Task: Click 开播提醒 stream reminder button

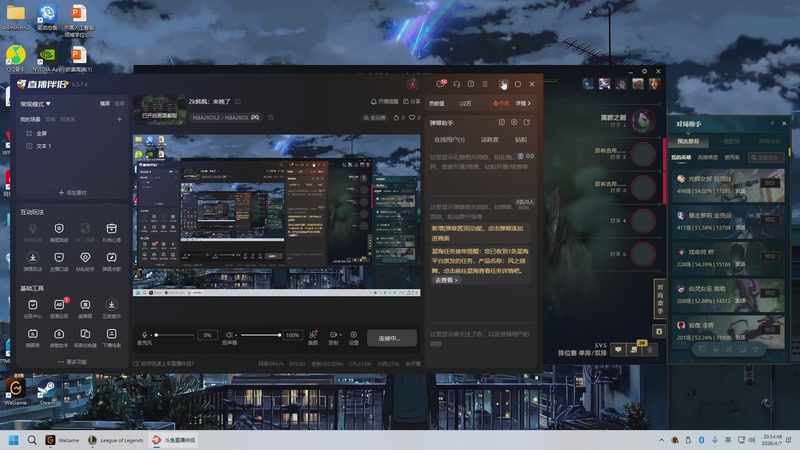Action: [x=384, y=102]
